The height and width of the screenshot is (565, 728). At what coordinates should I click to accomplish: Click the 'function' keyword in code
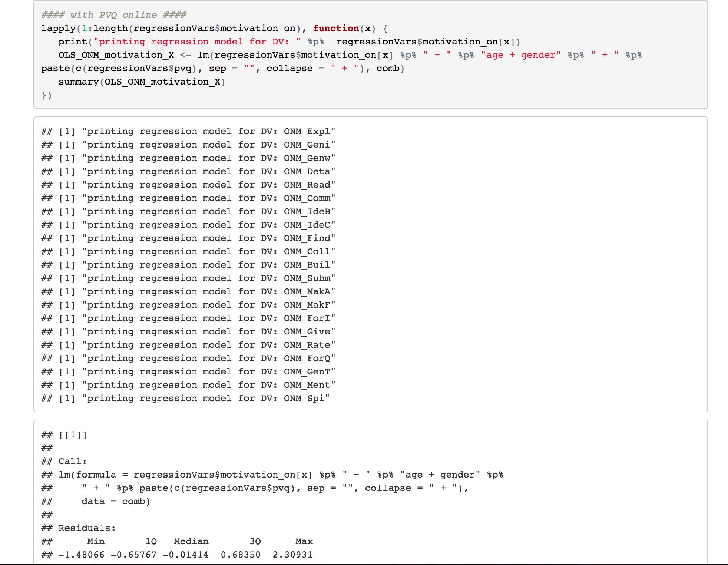coord(335,28)
